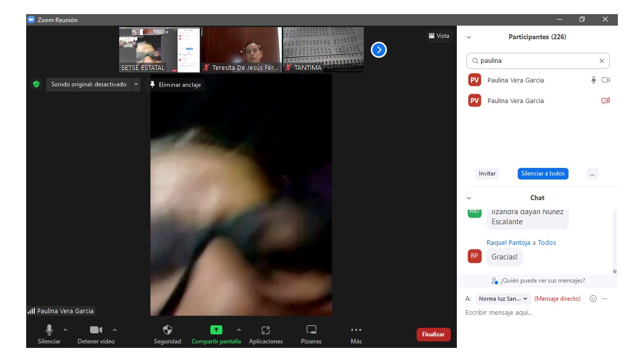This screenshot has width=644, height=362.
Task: Open chat more options ellipsis
Action: tap(605, 299)
